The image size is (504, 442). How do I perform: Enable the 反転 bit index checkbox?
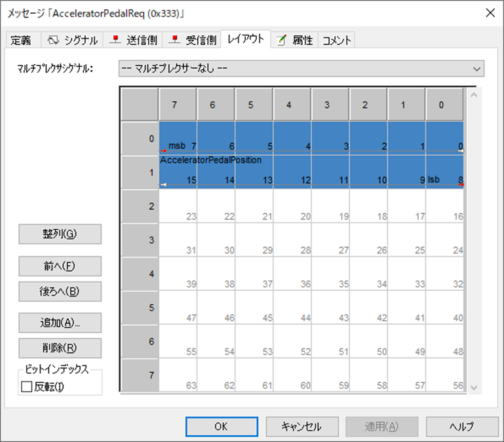point(27,386)
